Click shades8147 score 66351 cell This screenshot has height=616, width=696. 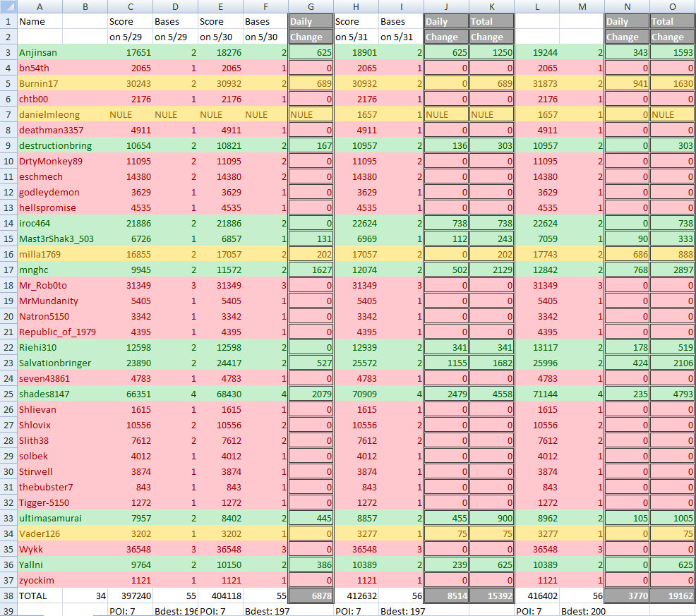click(130, 394)
